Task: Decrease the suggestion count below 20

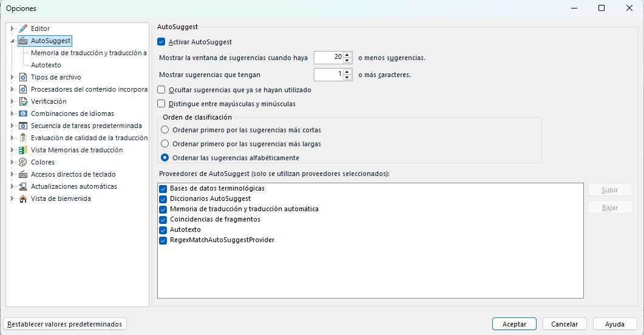Action: coord(347,60)
